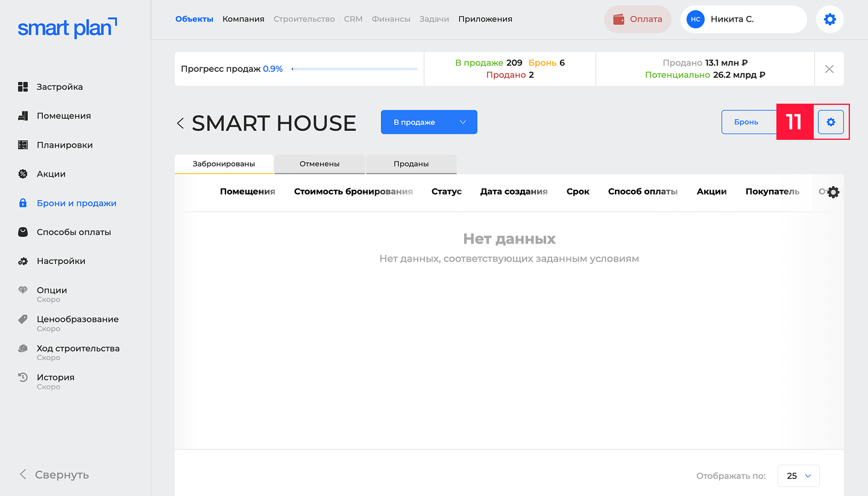Click the Продано 13.1 млн ₽ value
868x496 pixels.
[705, 63]
